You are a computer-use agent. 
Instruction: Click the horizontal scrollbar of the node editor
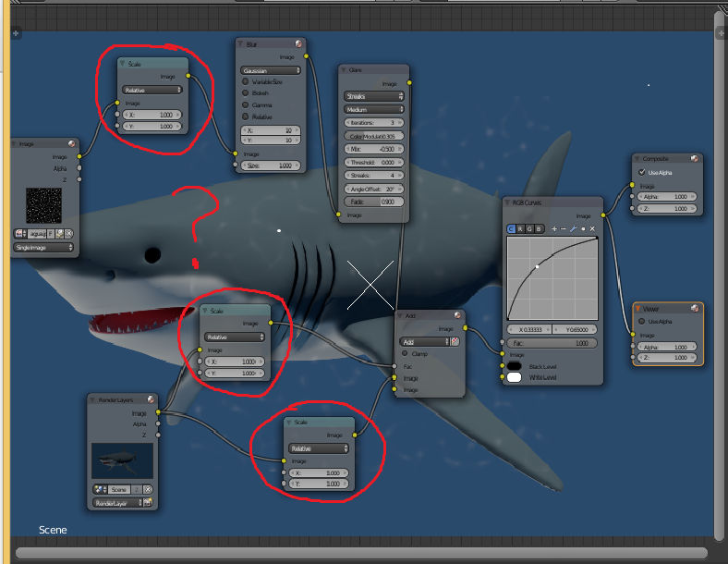pyautogui.click(x=361, y=553)
